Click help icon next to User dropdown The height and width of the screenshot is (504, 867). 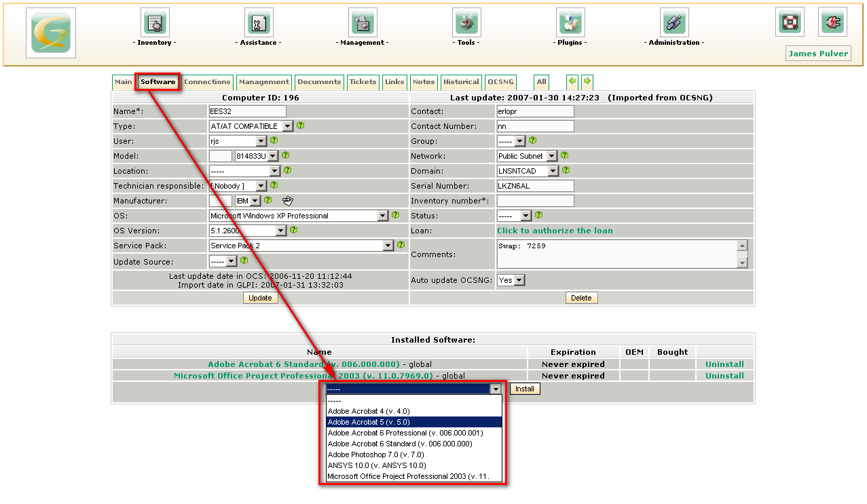[x=274, y=140]
